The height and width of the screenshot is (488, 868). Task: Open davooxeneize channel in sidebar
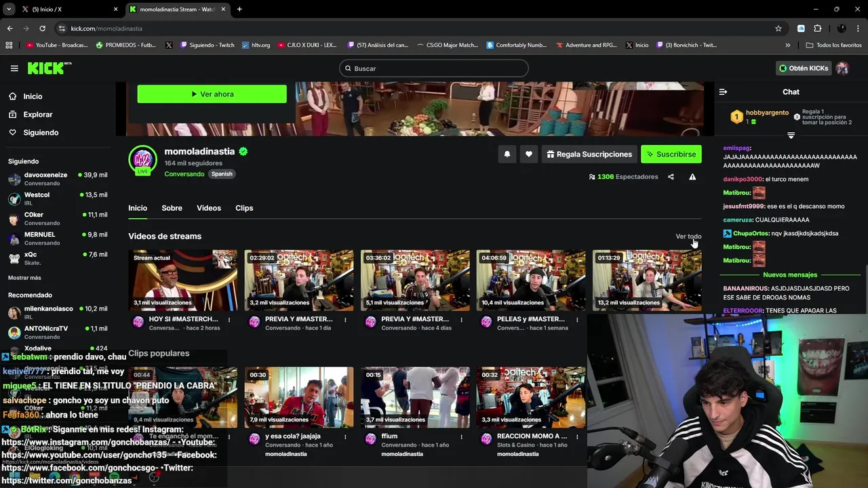pyautogui.click(x=58, y=179)
